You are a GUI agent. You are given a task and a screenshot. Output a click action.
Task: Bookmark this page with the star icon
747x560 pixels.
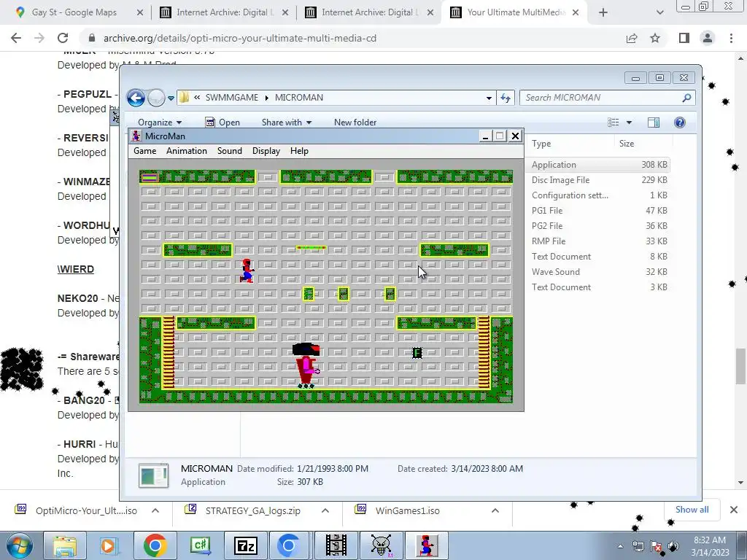pos(655,38)
